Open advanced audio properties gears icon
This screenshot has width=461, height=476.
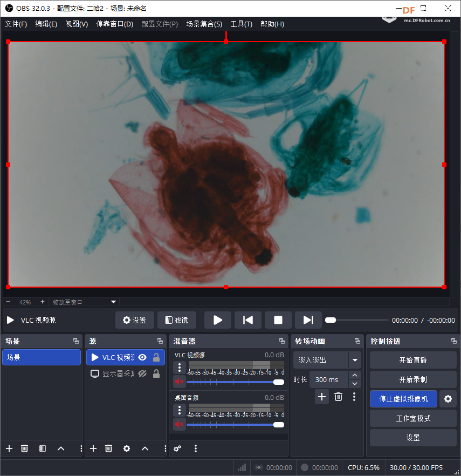177,448
